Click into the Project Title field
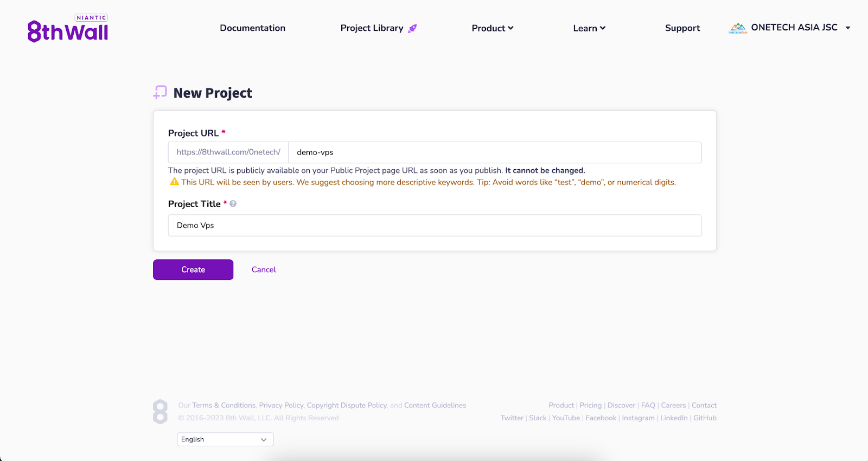This screenshot has width=868, height=461. 434,226
